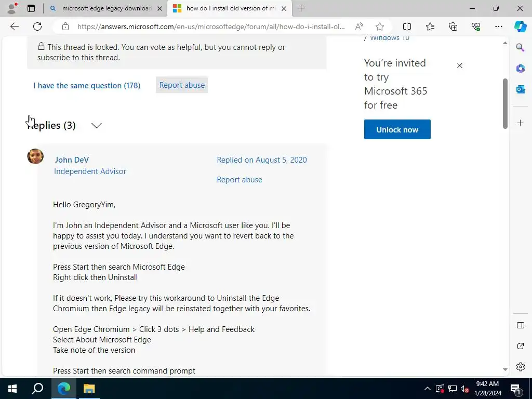Click the Independent Advisor label
This screenshot has height=399, width=532.
click(90, 171)
